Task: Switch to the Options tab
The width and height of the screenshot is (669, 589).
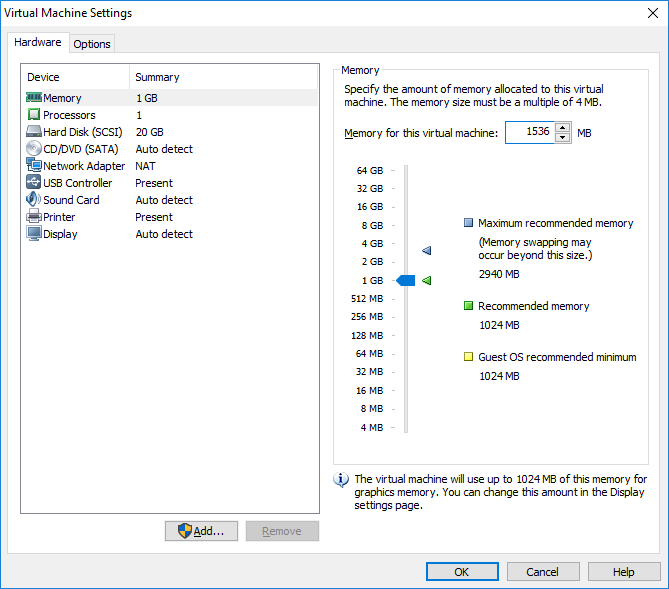Action: point(92,44)
